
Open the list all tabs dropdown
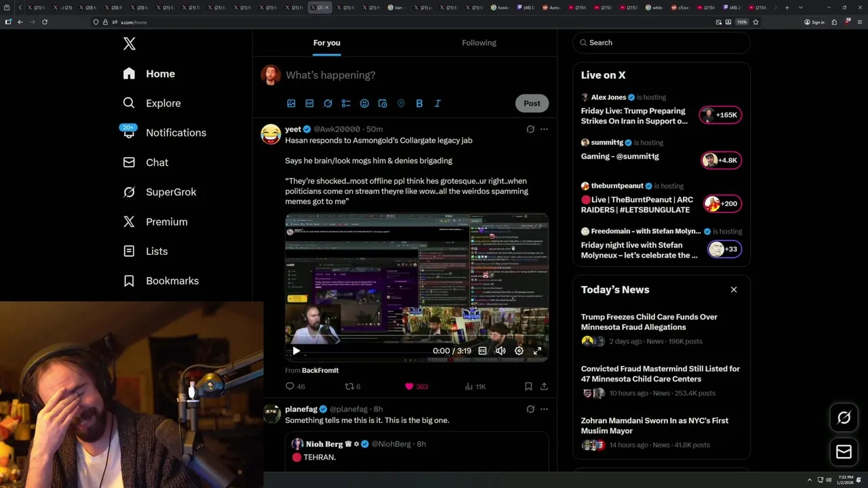801,7
